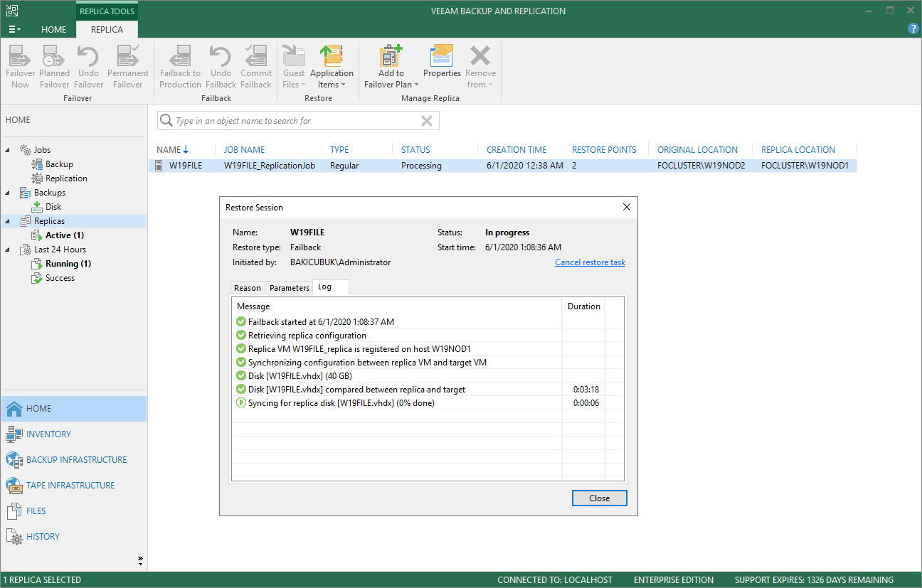
Task: Sort by the RESTORE POINTS column header
Action: (604, 150)
